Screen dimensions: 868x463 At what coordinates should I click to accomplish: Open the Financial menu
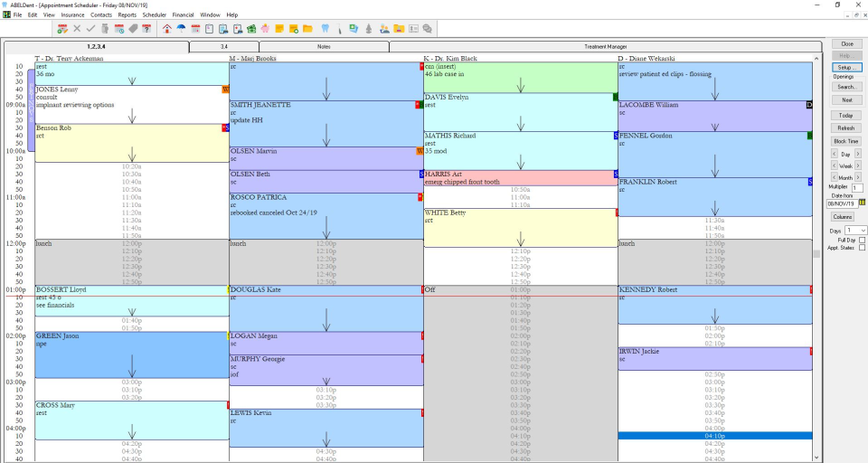183,15
